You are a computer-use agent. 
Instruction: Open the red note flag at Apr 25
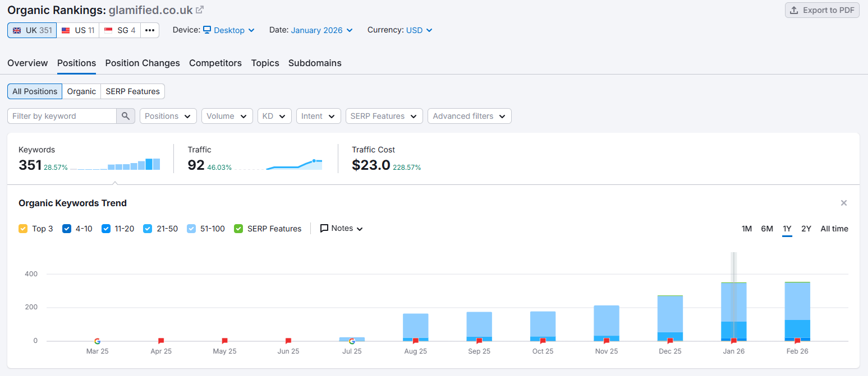[161, 341]
